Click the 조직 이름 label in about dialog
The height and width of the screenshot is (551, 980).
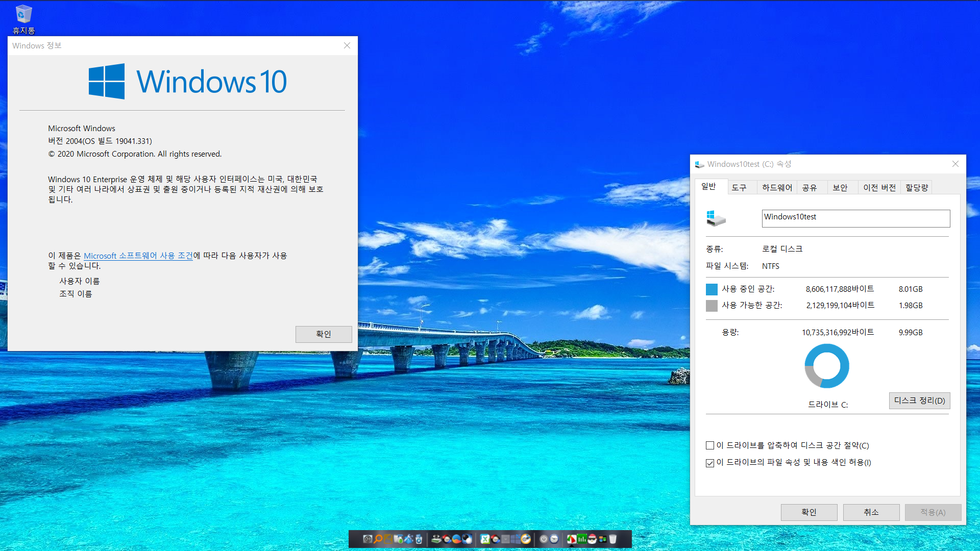coord(76,294)
